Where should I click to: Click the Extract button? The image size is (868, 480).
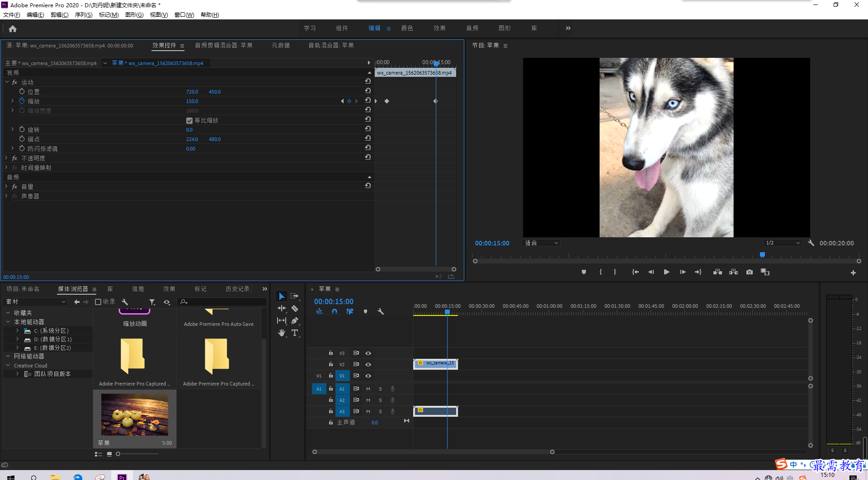point(733,272)
